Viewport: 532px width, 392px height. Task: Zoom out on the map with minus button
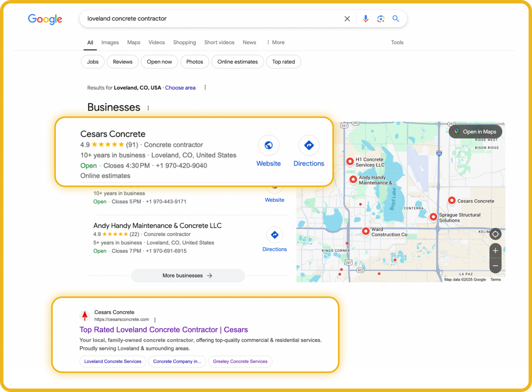(x=495, y=266)
